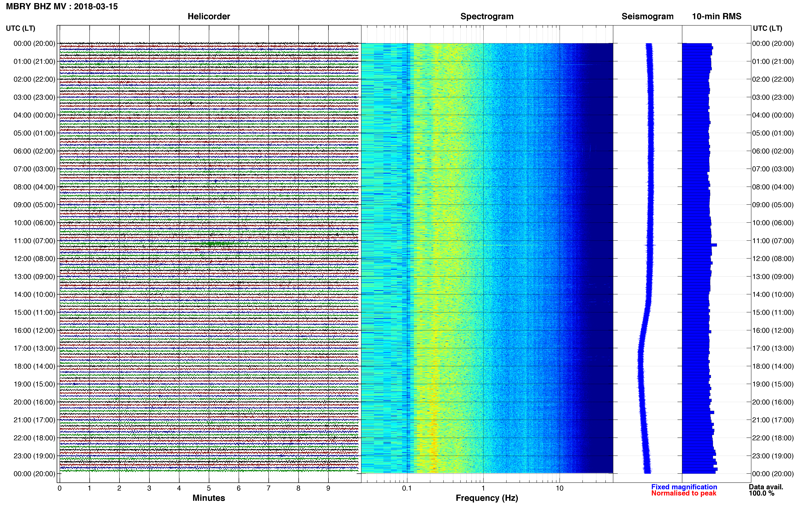Click left time label '10:00 (06:00)'
This screenshot has height=508, width=812.
click(x=34, y=223)
